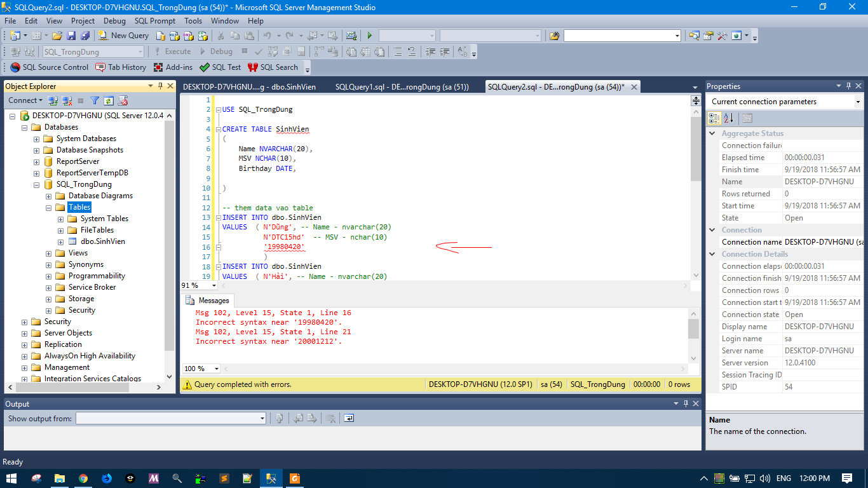Click the Execute query button

tap(172, 51)
